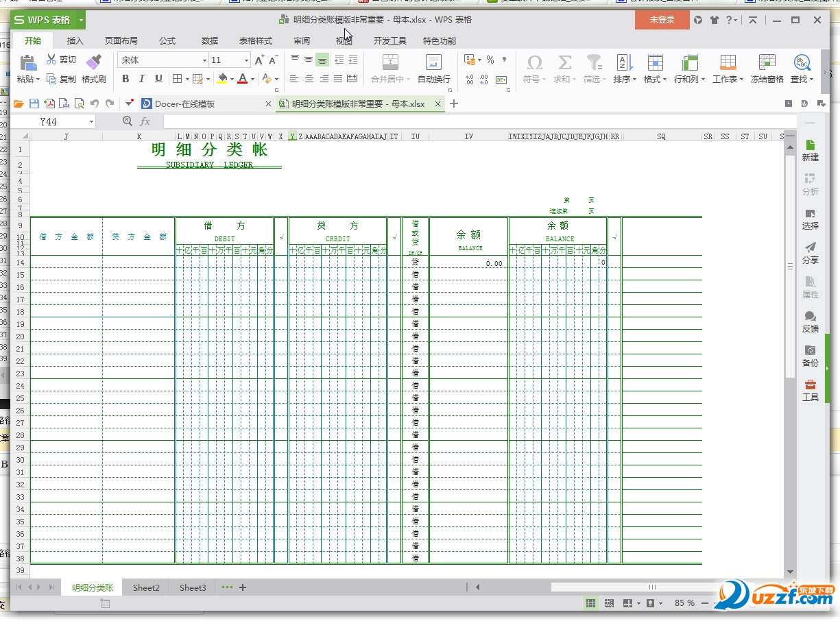
Task: Click the Open folder icon in quick toolbar
Action: pyautogui.click(x=19, y=103)
